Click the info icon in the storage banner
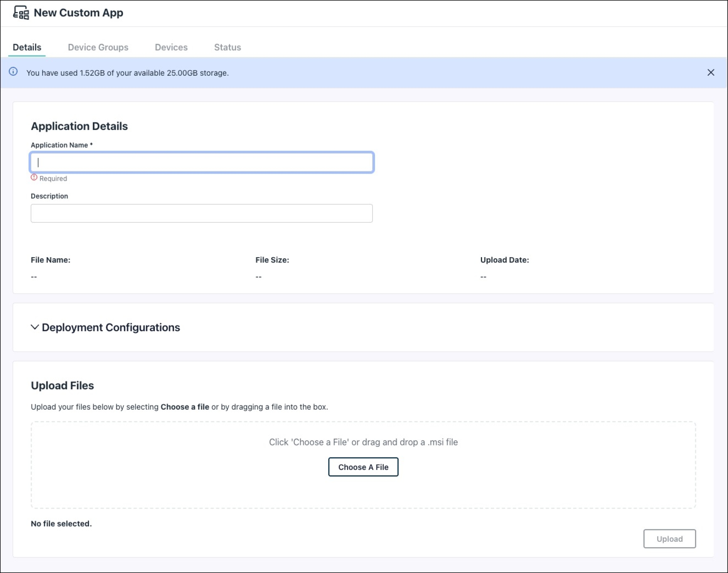This screenshot has width=728, height=573. (14, 72)
